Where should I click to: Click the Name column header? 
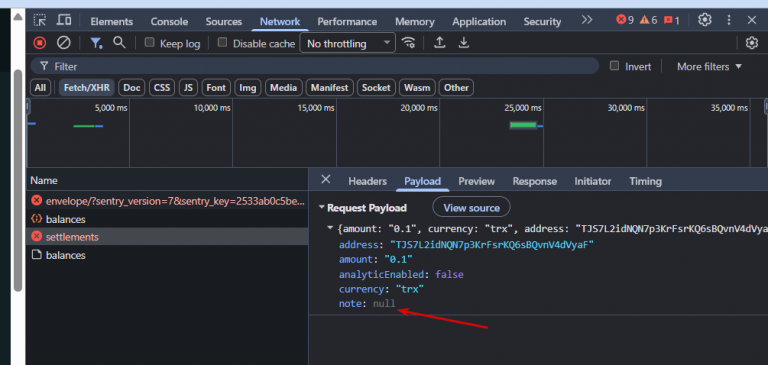[x=168, y=180]
